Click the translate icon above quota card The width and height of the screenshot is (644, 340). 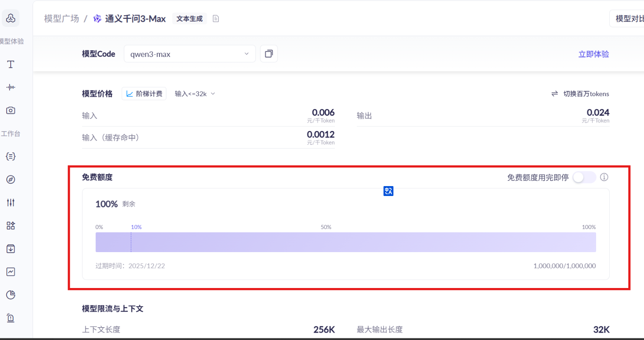coord(388,191)
